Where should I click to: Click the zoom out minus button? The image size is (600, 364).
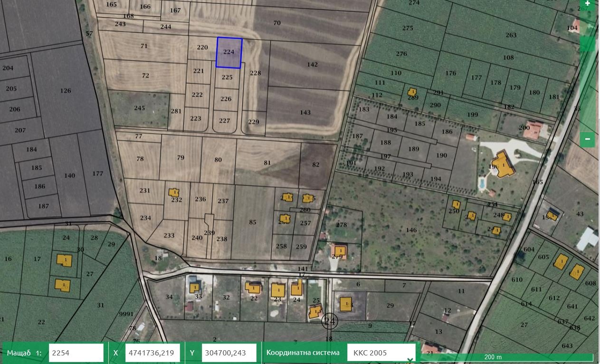pos(587,139)
